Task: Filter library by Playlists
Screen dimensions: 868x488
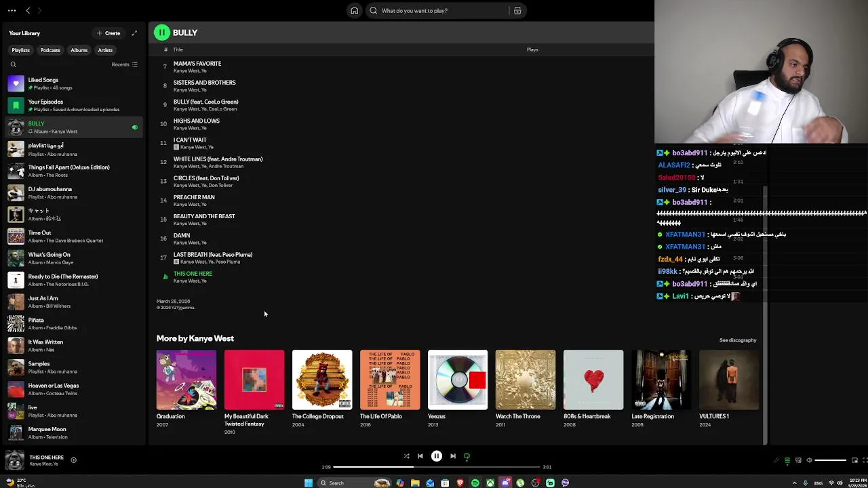Action: coord(20,50)
